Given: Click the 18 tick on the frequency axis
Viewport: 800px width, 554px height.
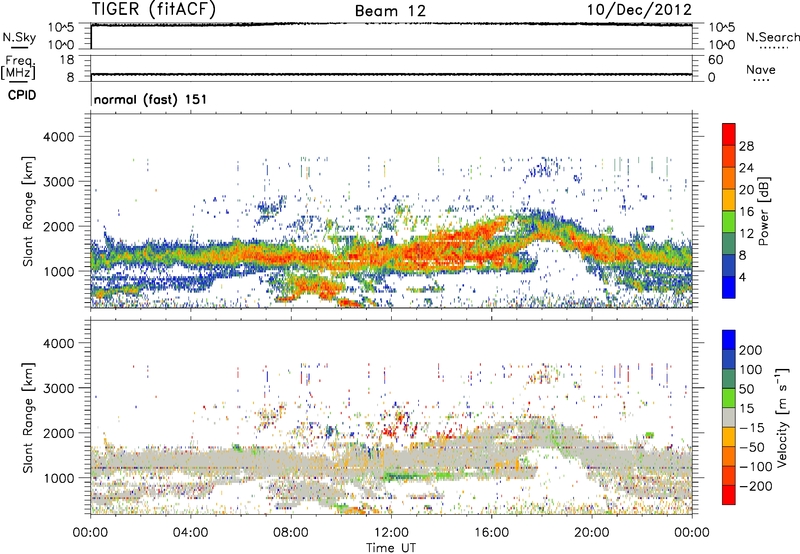Looking at the screenshot, I should [67, 60].
